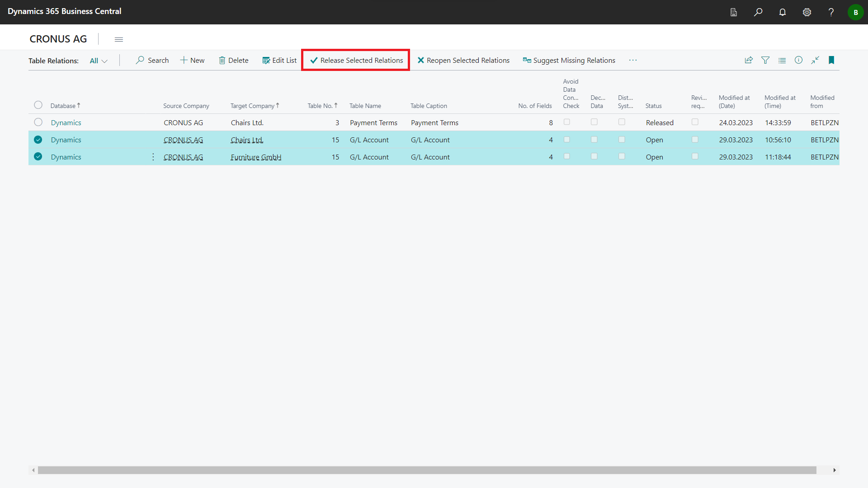Open the help question mark
Image resolution: width=868 pixels, height=488 pixels.
831,12
